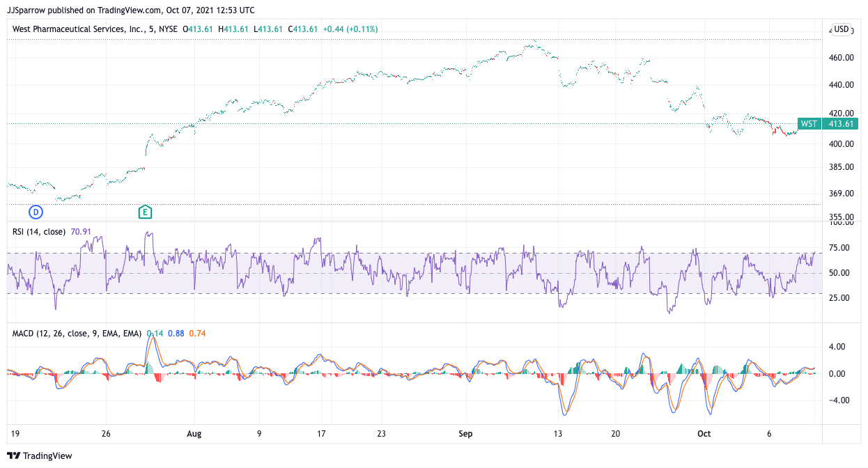This screenshot has height=468, width=868.
Task: Click the Sep label on the time axis
Action: 465,434
